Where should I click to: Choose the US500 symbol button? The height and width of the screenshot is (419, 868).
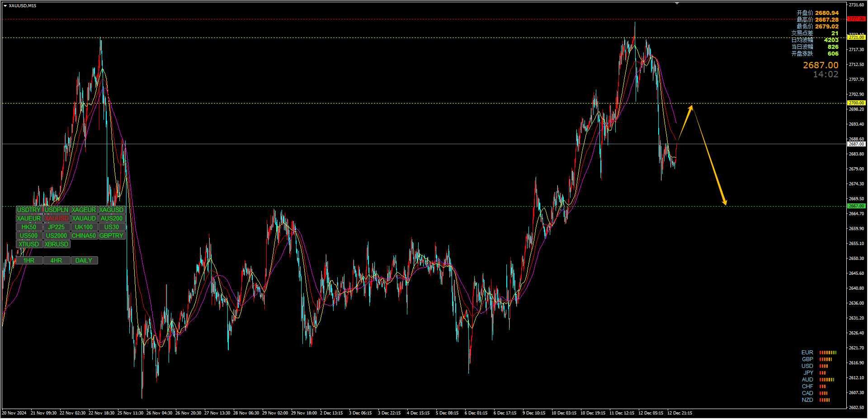click(x=29, y=235)
